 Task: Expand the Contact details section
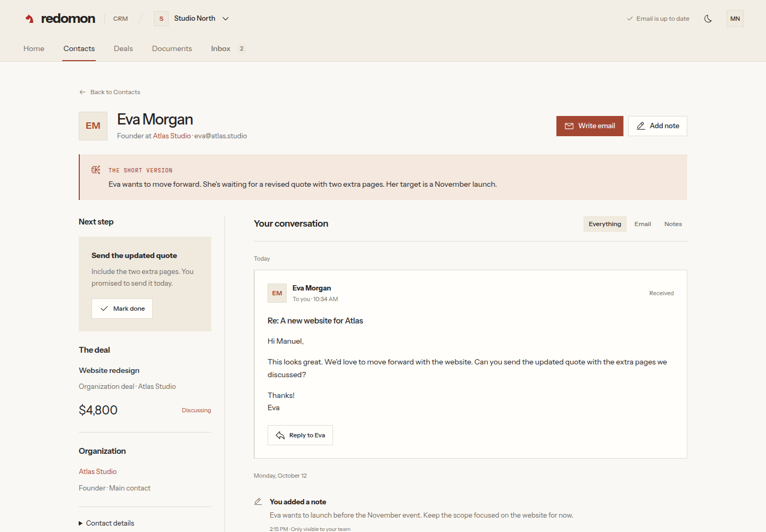pos(106,523)
